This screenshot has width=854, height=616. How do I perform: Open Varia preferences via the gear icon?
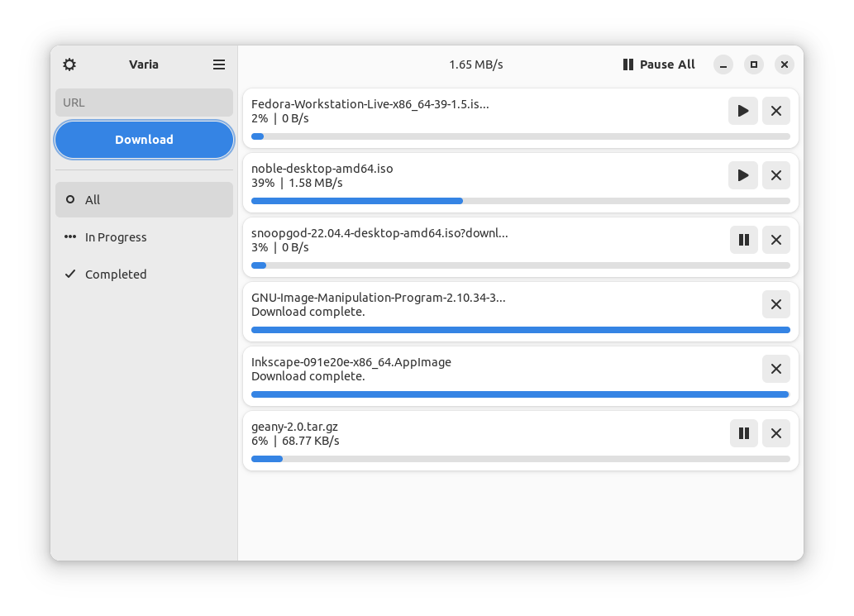(69, 64)
